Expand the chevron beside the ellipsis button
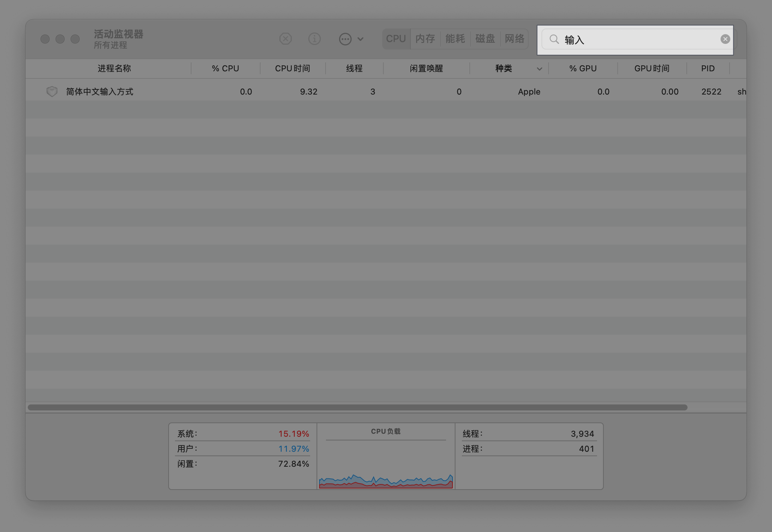The height and width of the screenshot is (532, 772). (360, 39)
